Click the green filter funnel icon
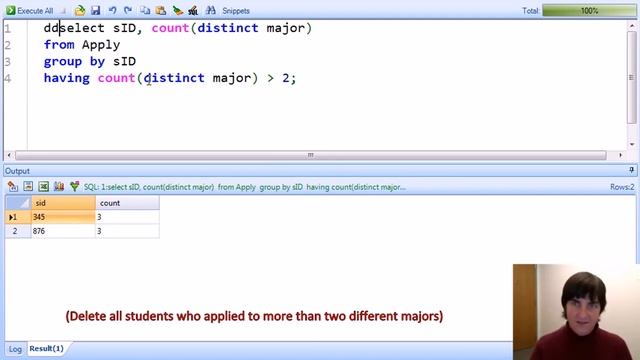Image resolution: width=640 pixels, height=360 pixels. click(74, 187)
